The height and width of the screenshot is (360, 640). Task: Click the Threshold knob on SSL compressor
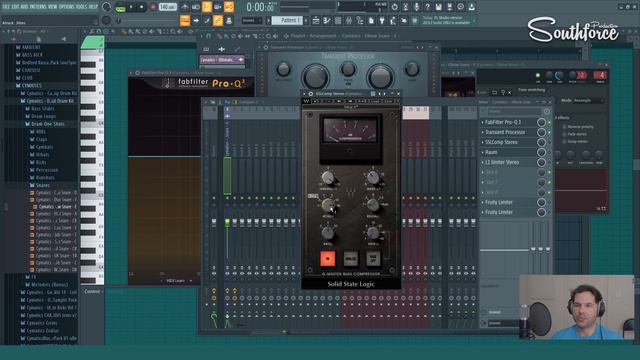328,178
